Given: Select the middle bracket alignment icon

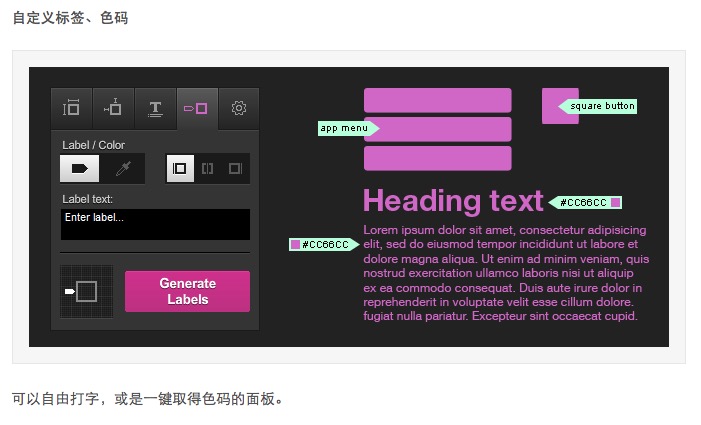Looking at the screenshot, I should pos(207,168).
